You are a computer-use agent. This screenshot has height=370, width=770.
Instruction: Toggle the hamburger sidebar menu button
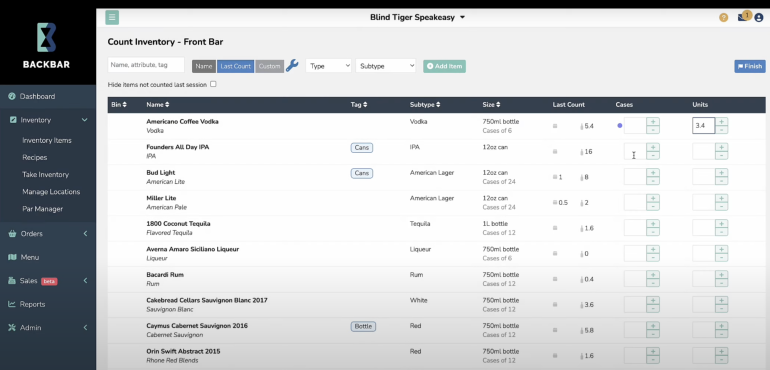coord(112,18)
